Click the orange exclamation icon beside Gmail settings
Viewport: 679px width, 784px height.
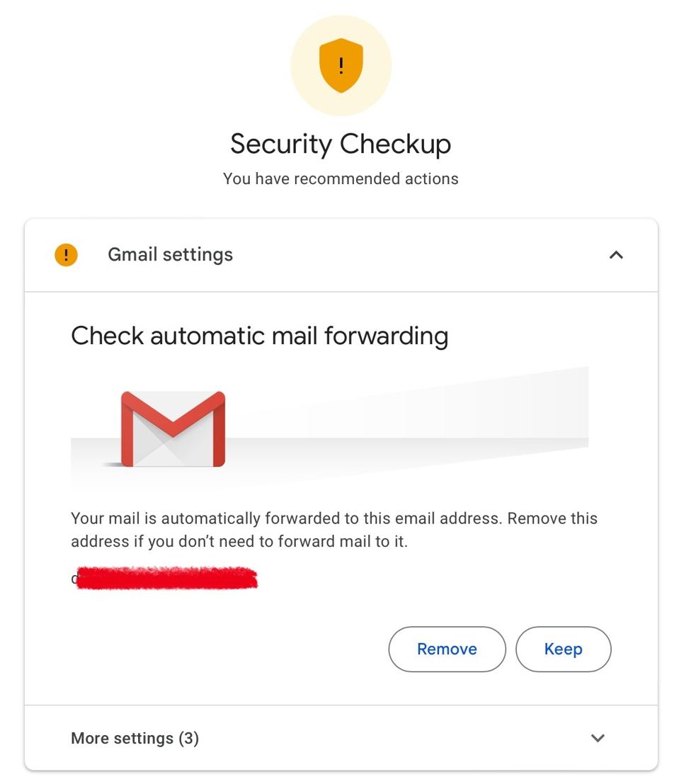coord(66,255)
